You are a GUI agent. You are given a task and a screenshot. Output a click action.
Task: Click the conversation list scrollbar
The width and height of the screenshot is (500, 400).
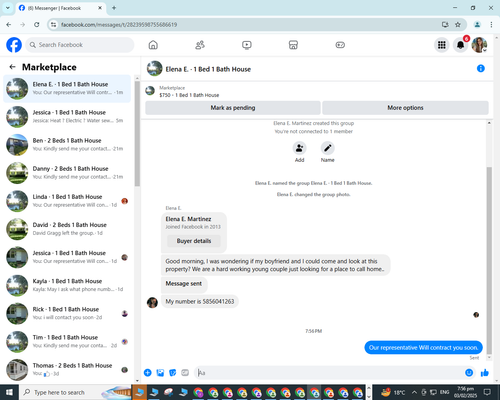tap(137, 133)
